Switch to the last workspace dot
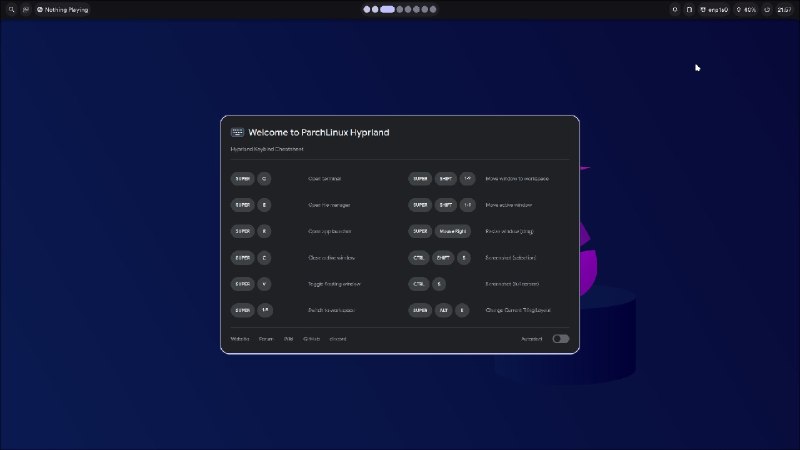 [x=433, y=9]
